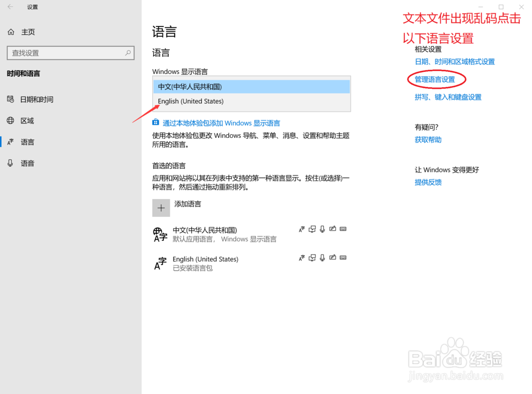Select the 语言 (Language) sidebar icon

(x=12, y=142)
